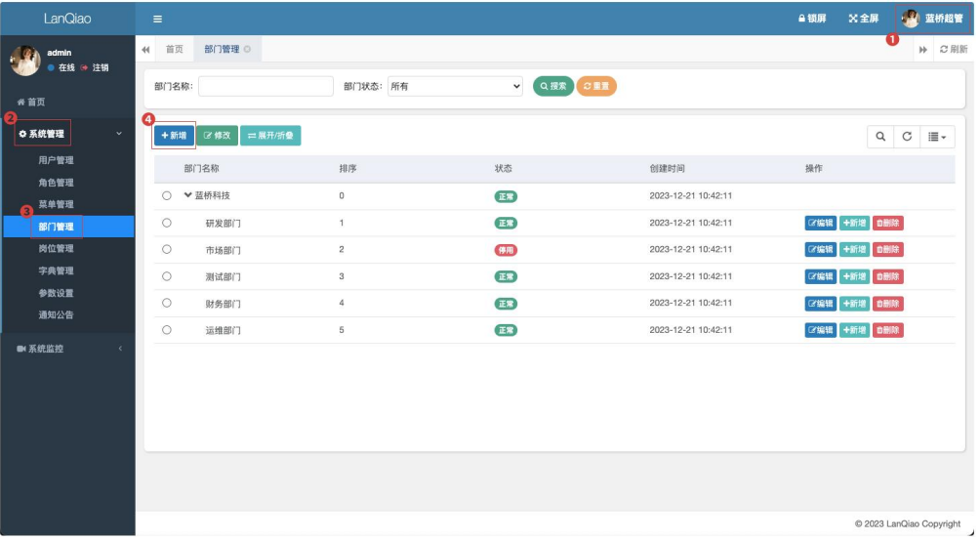Click 编辑 for 运维部门
Screen dimensions: 980x540
(821, 330)
